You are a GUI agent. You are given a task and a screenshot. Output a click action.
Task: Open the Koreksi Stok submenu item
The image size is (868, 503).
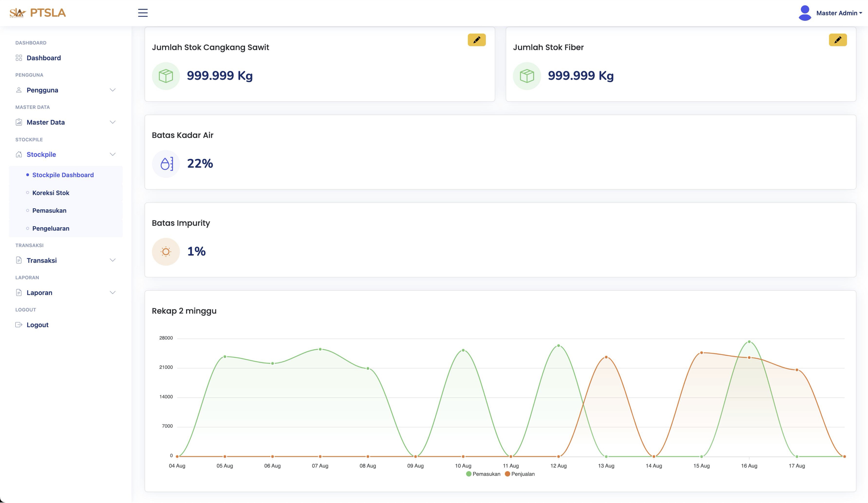51,193
